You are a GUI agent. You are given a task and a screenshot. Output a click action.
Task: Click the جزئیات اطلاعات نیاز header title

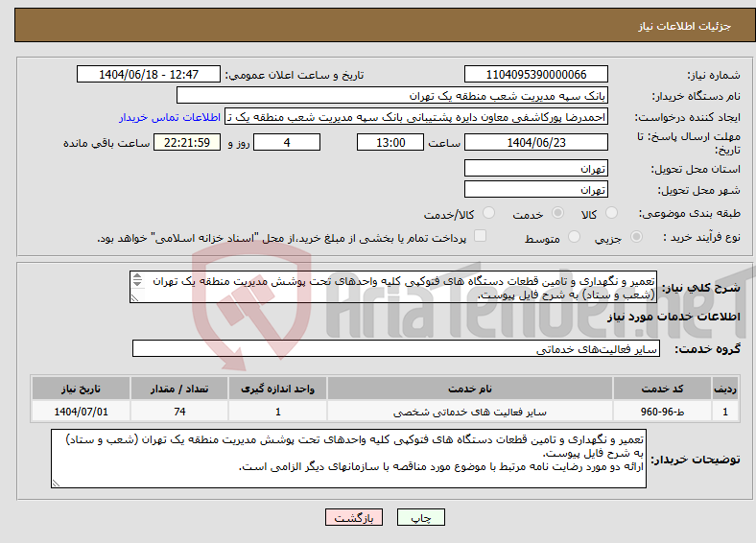pyautogui.click(x=684, y=26)
